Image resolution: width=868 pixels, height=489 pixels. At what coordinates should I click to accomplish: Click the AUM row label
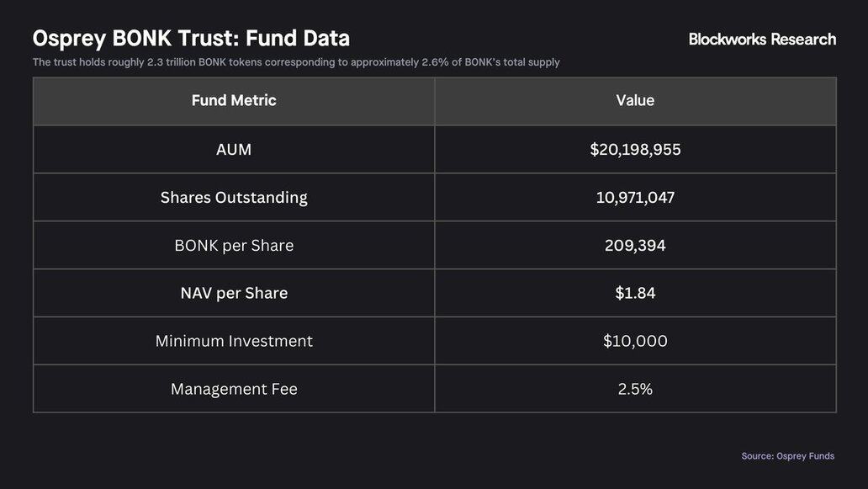[234, 150]
